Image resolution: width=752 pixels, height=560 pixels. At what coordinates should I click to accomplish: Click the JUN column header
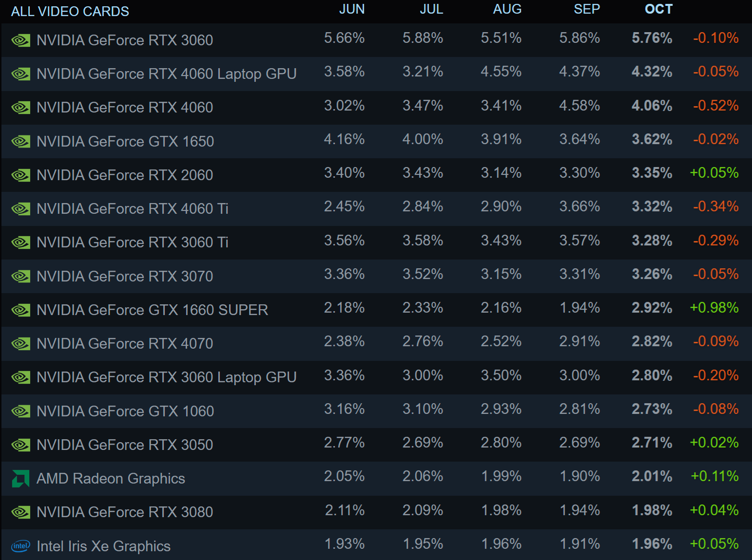click(351, 9)
